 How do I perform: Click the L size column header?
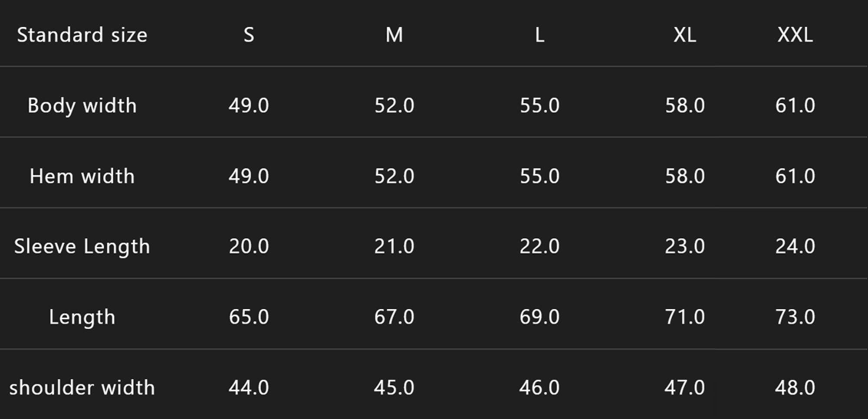coord(539,35)
